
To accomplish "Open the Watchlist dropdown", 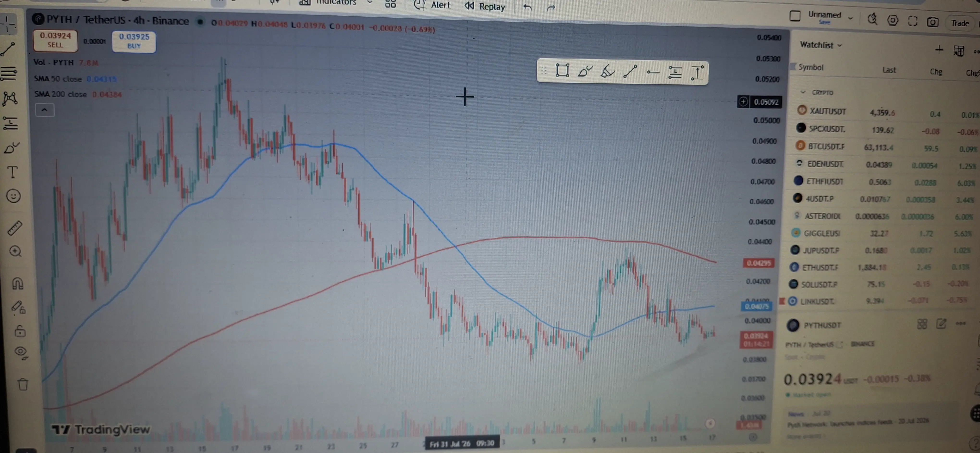I will [x=821, y=45].
